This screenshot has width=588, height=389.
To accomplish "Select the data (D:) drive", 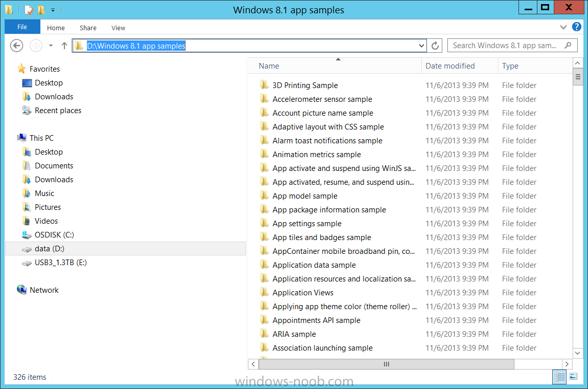I will 126,249.
